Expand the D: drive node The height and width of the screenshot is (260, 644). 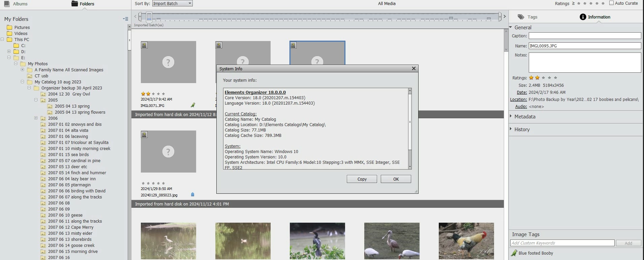click(9, 51)
